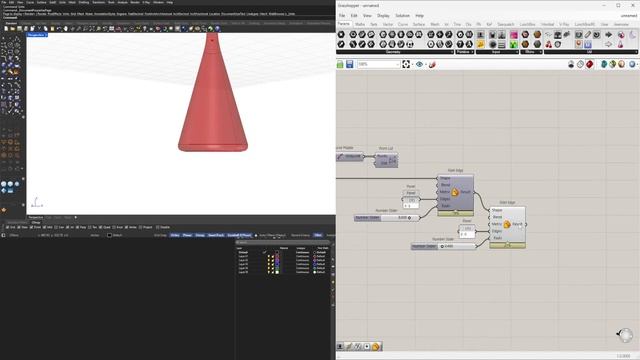
Task: Click the slider grip on the 0.400 Number Slider
Action: pos(442,247)
